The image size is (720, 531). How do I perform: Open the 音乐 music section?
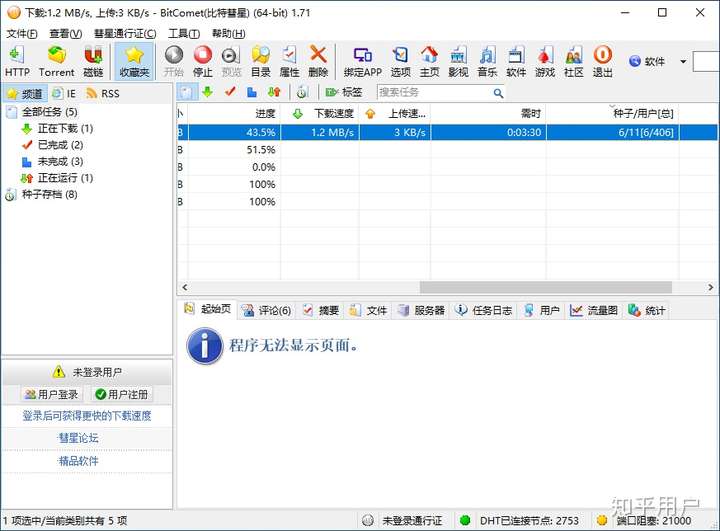[487, 61]
